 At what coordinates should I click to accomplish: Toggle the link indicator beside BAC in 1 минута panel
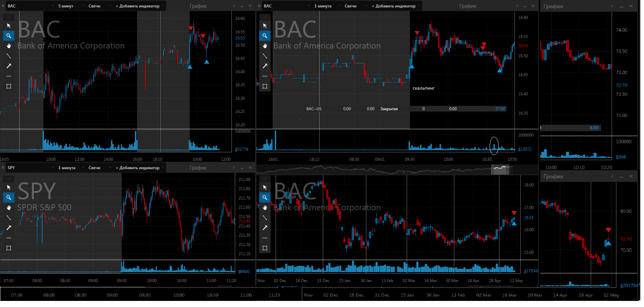point(259,6)
